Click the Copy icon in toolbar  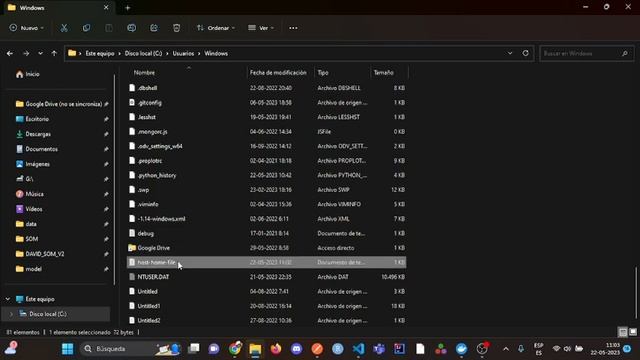pos(86,28)
